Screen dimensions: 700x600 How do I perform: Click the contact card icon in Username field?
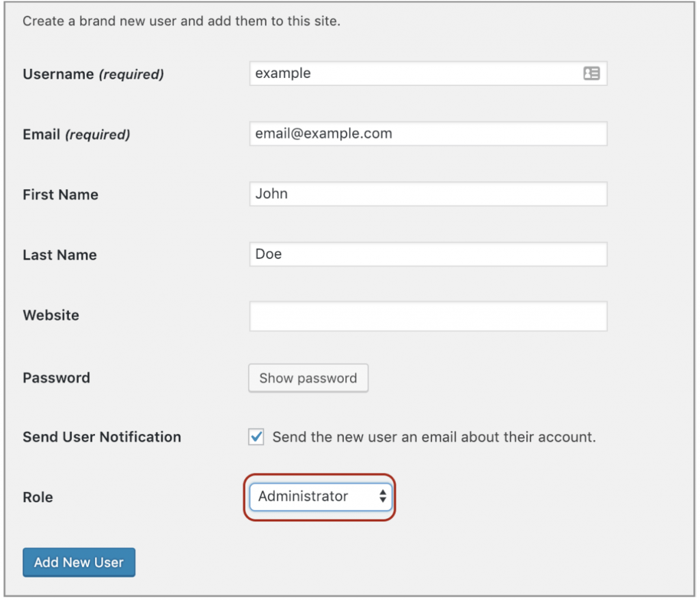click(593, 73)
